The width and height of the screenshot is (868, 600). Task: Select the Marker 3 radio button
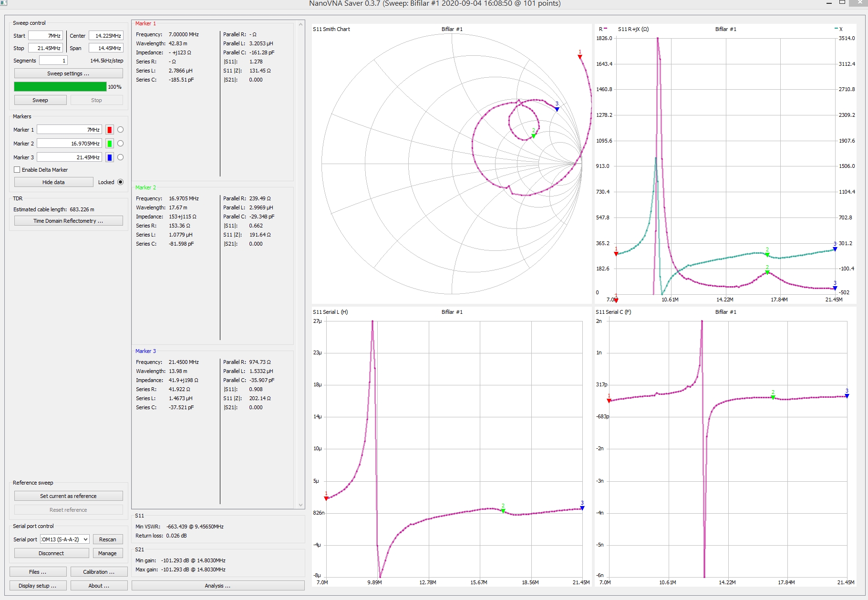[x=120, y=157]
